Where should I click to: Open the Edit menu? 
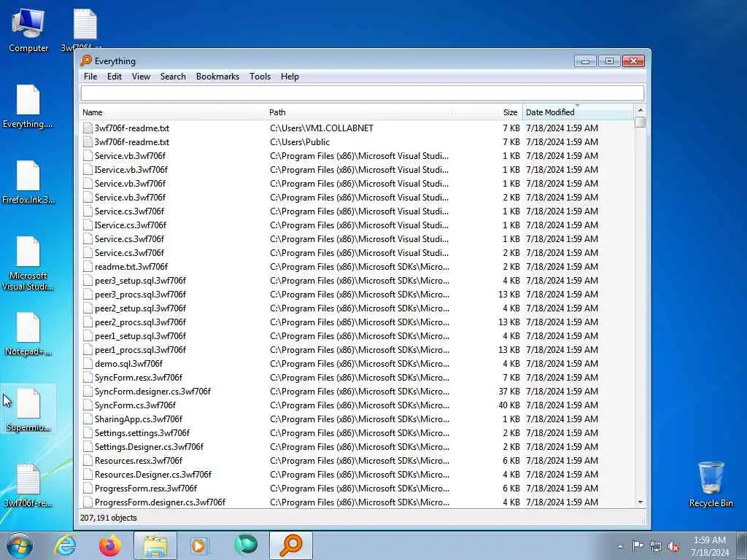pos(115,76)
